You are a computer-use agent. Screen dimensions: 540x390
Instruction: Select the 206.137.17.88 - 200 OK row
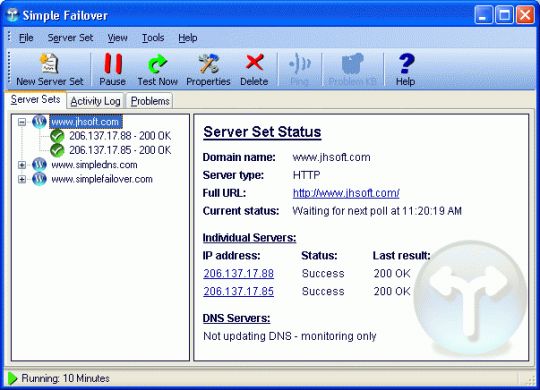coord(120,136)
